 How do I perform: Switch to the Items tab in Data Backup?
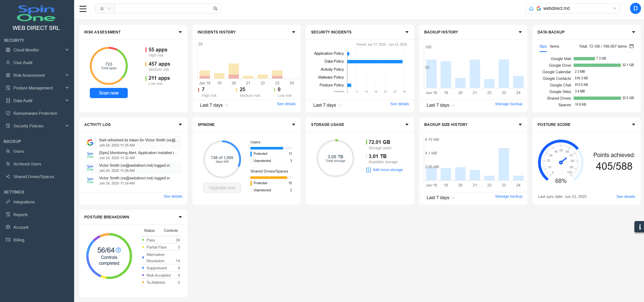click(554, 46)
